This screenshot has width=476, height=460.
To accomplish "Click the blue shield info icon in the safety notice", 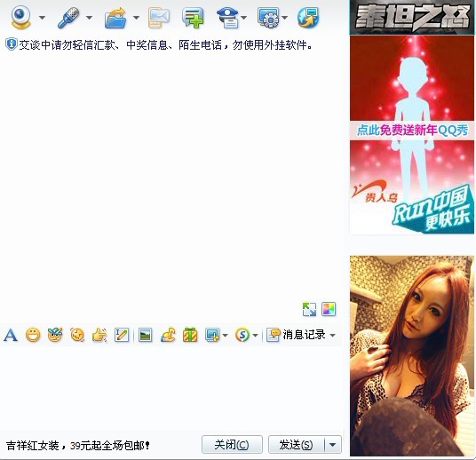I will point(12,44).
